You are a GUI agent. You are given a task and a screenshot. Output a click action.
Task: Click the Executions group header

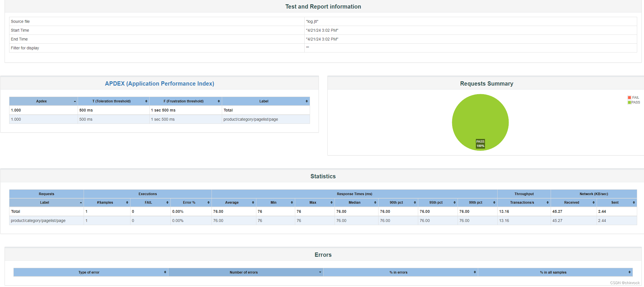pyautogui.click(x=148, y=194)
